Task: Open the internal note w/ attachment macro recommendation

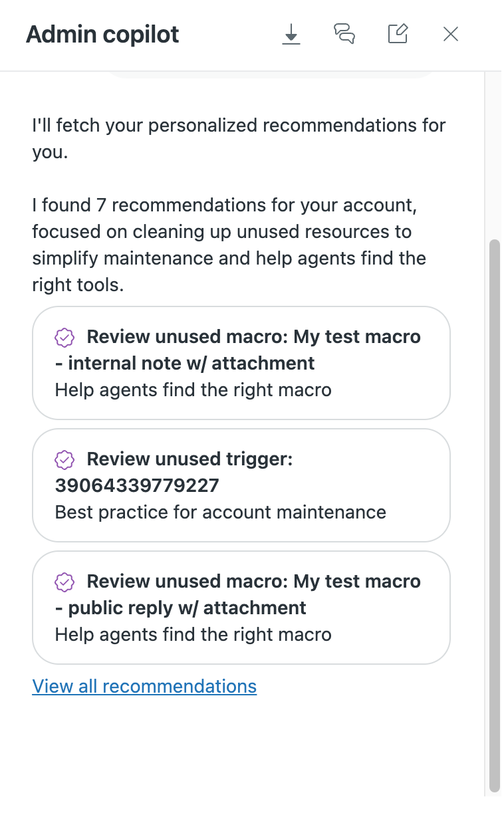Action: pos(241,363)
